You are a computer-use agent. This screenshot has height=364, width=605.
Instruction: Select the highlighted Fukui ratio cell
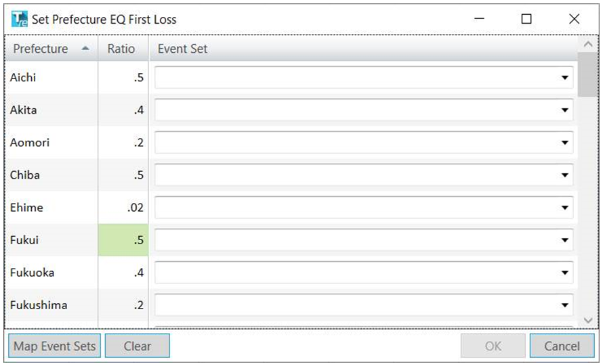click(123, 240)
